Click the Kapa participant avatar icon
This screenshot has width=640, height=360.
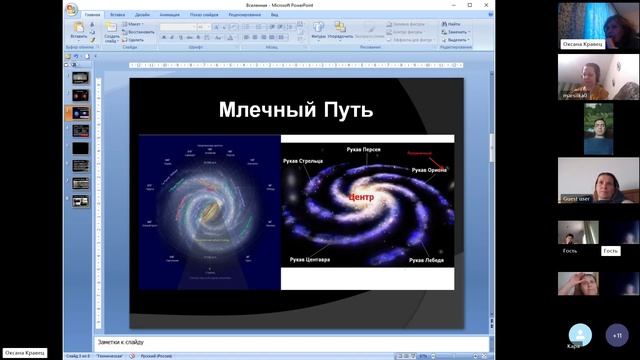580,335
